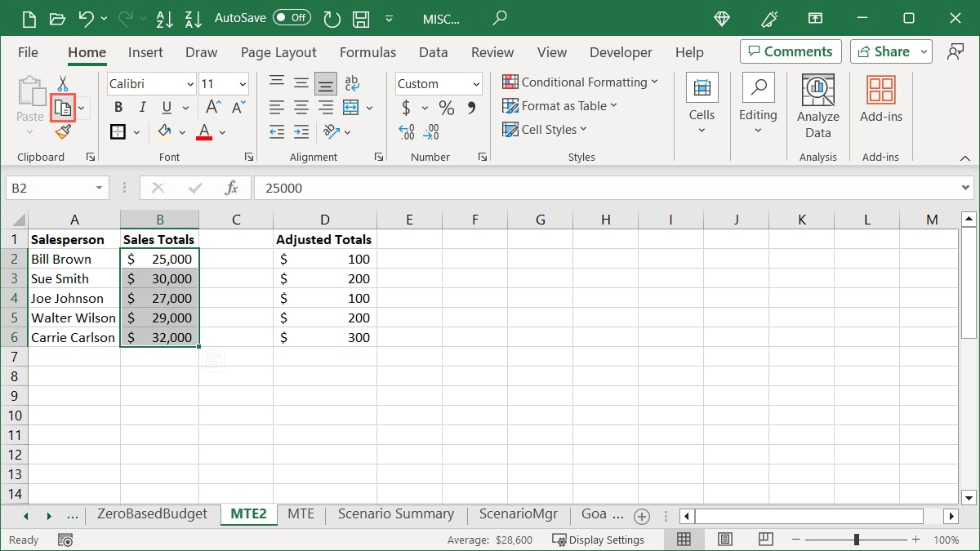Switch to Page Layout view icon
Image resolution: width=980 pixels, height=551 pixels.
(x=724, y=539)
